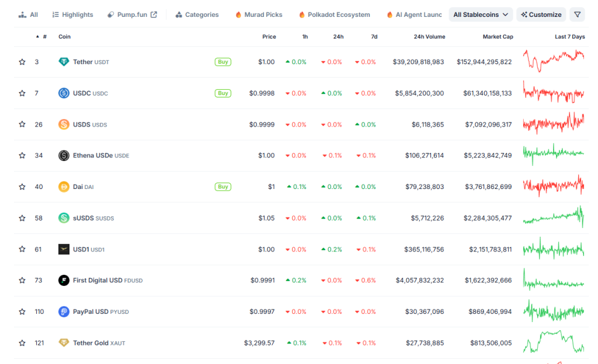Open the Categories tab
Image resolution: width=598 pixels, height=364 pixels.
pos(197,15)
